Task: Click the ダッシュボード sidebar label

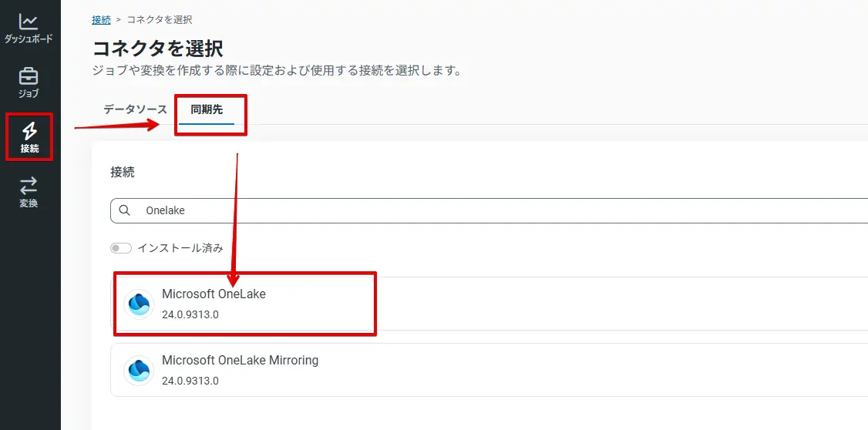Action: pos(29,39)
